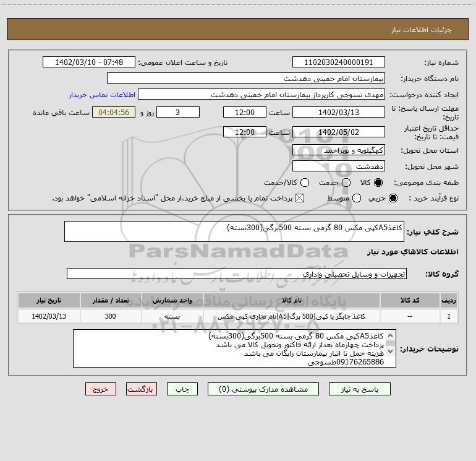Click the خروج exit button
476x461 pixels.
101,389
